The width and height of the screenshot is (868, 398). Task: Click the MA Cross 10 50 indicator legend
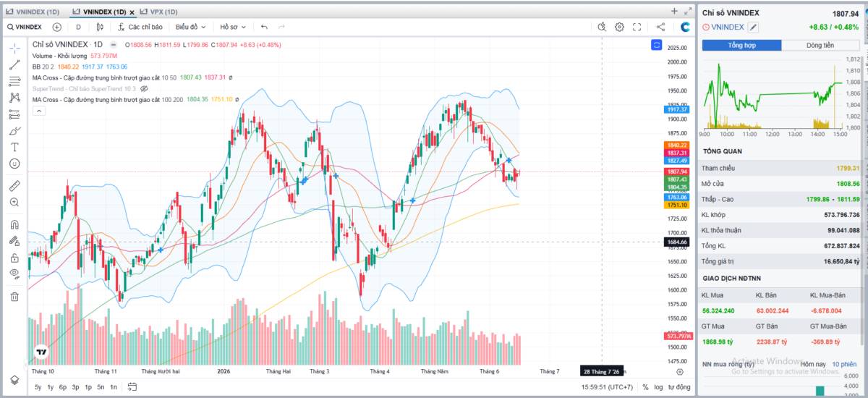(x=104, y=77)
